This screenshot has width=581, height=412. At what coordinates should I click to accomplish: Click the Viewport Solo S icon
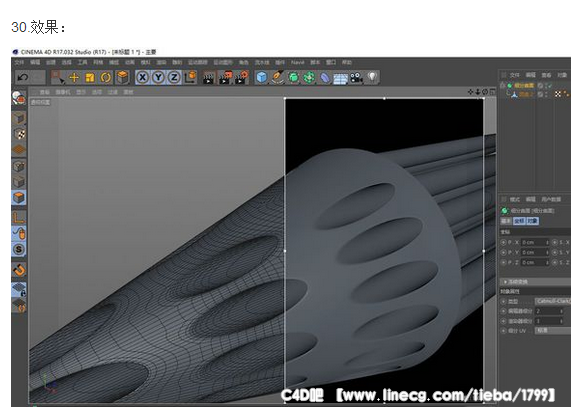tap(19, 249)
